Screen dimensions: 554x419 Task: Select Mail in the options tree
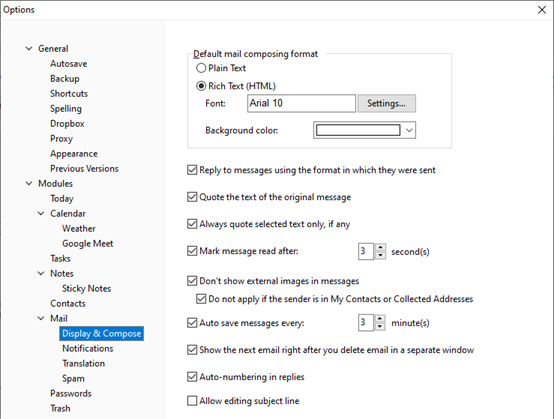(x=59, y=318)
